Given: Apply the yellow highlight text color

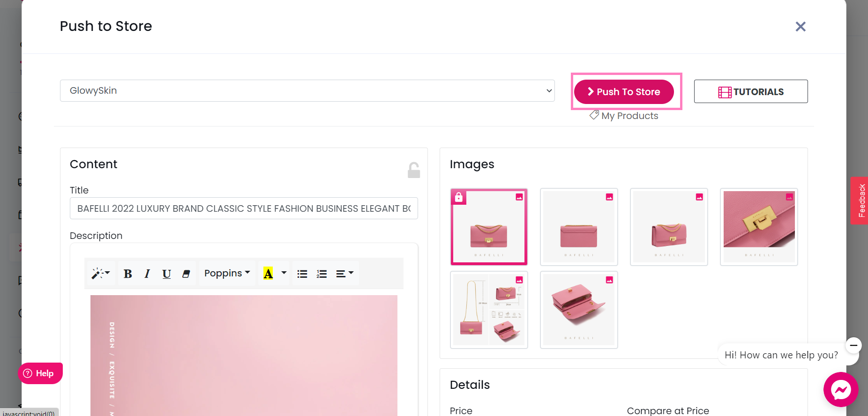Looking at the screenshot, I should [x=268, y=274].
